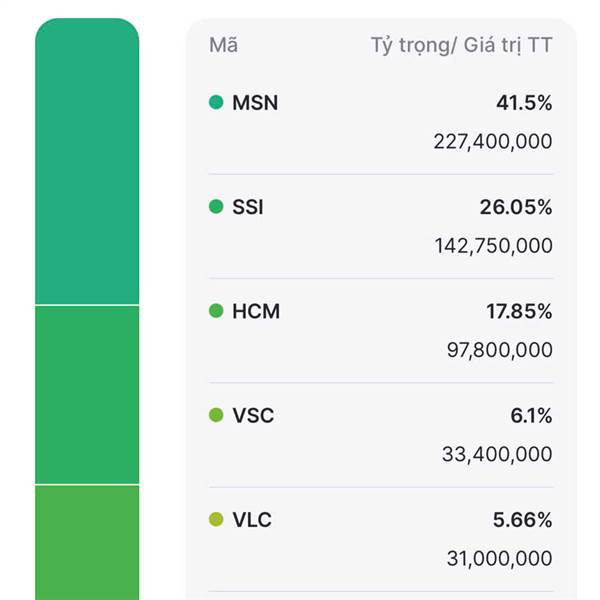The height and width of the screenshot is (600, 600).
Task: Click the 227,400,000 market value
Action: click(493, 142)
